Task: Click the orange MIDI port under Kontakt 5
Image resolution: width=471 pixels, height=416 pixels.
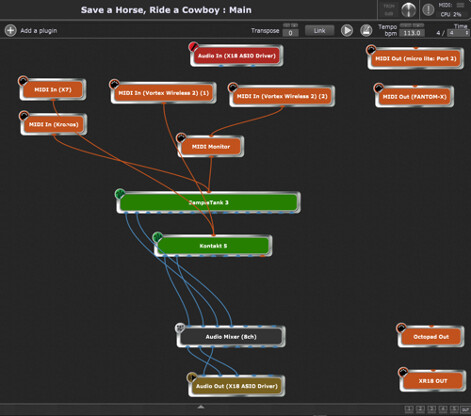Action: (x=262, y=256)
